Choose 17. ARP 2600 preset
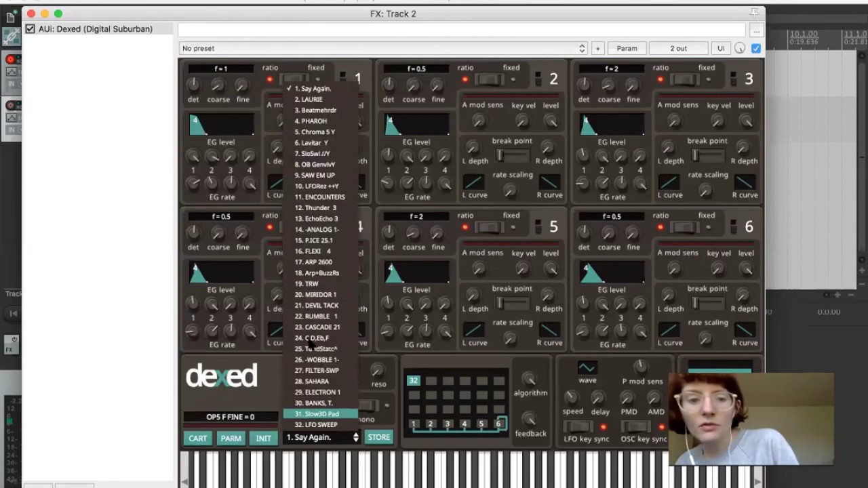The height and width of the screenshot is (488, 868). coord(320,262)
